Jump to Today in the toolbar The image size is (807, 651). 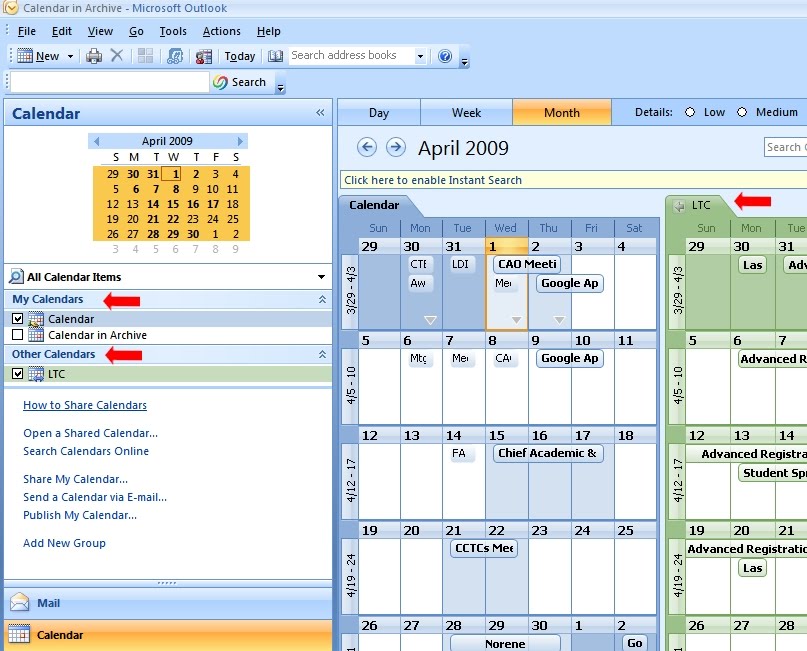(239, 56)
